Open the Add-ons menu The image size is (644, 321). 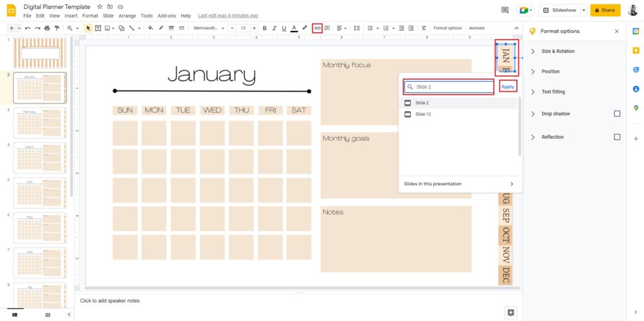tap(167, 16)
